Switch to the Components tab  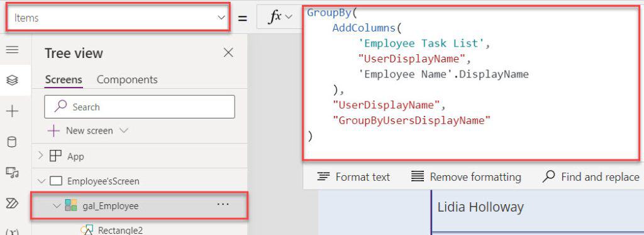[127, 79]
